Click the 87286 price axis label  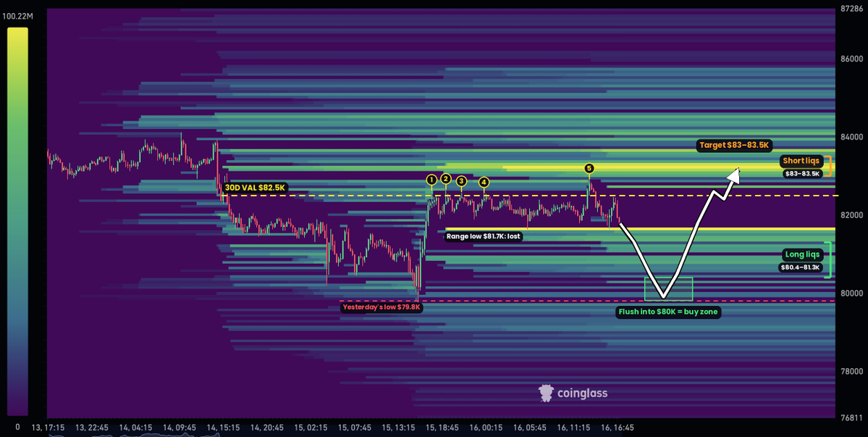(x=853, y=9)
